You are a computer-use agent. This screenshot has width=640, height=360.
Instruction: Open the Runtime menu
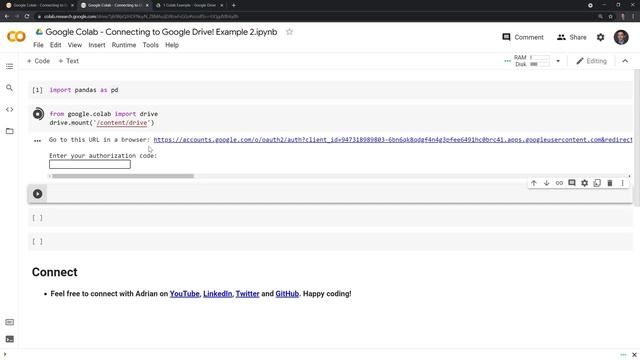click(124, 45)
